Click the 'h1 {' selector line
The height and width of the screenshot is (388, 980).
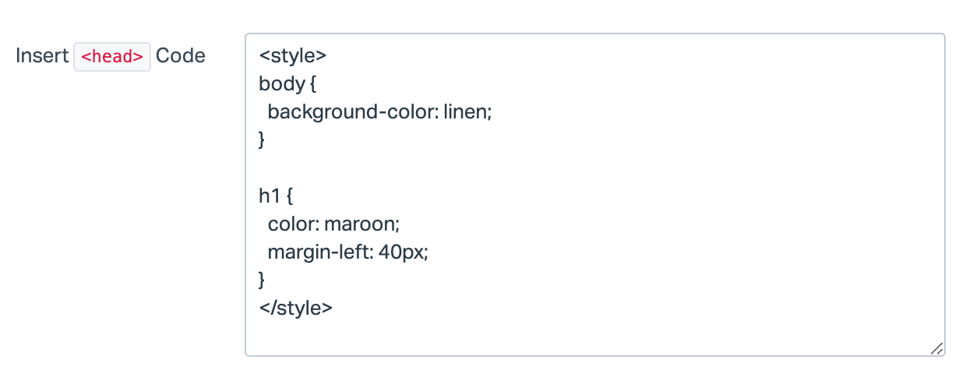pyautogui.click(x=277, y=196)
